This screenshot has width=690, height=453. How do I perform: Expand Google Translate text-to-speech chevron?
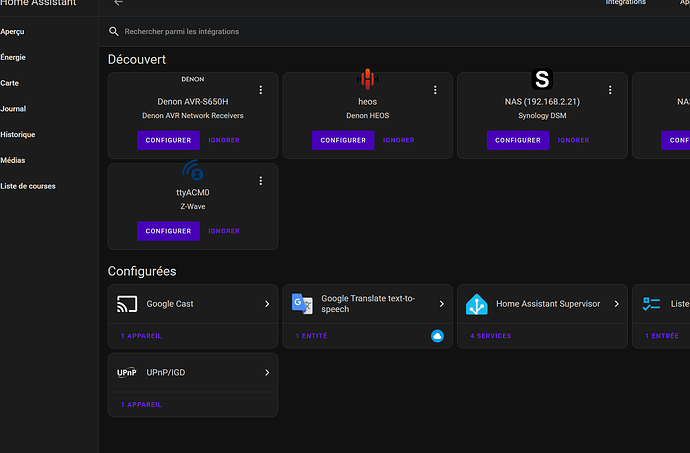pyautogui.click(x=441, y=304)
